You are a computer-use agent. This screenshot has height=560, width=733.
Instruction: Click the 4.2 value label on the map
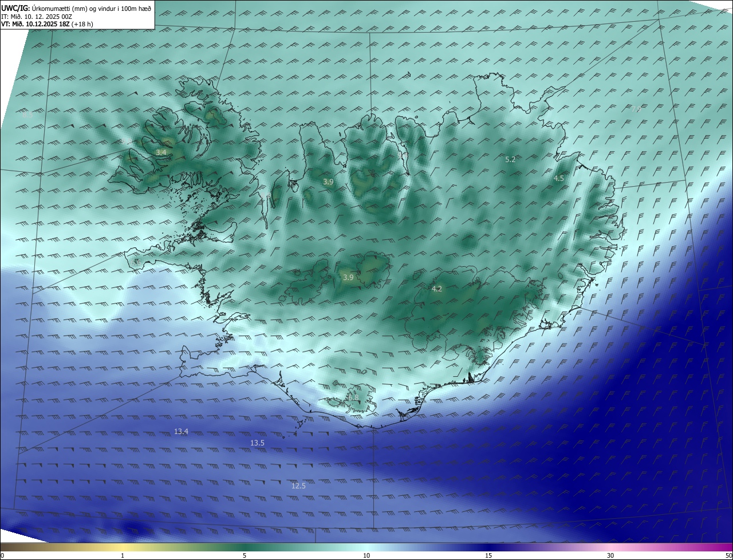point(436,289)
